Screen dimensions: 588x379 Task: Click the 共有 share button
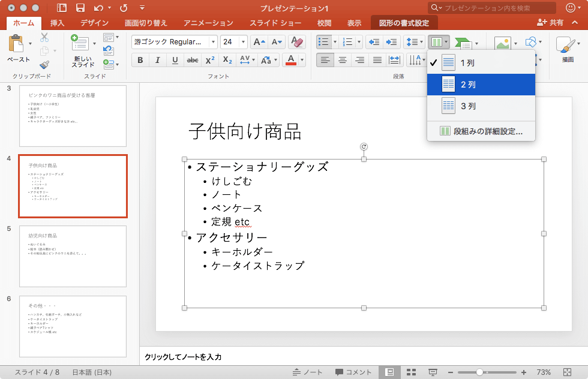coord(550,22)
